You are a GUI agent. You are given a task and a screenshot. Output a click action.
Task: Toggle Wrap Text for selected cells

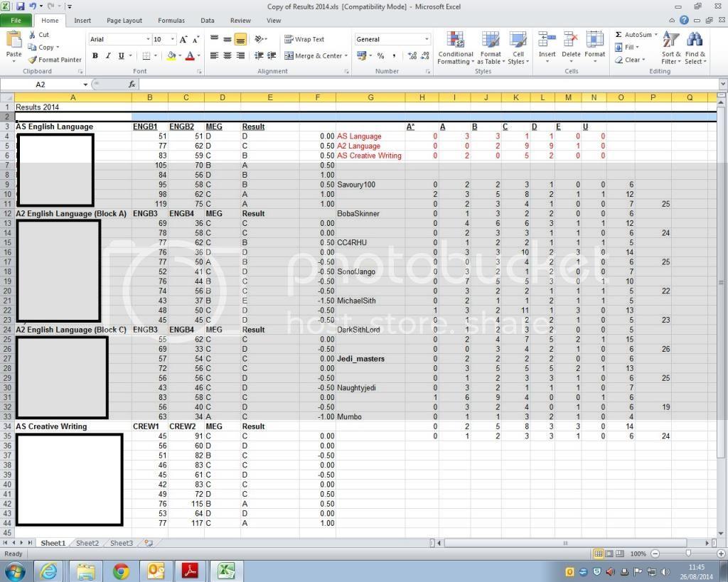pyautogui.click(x=301, y=38)
